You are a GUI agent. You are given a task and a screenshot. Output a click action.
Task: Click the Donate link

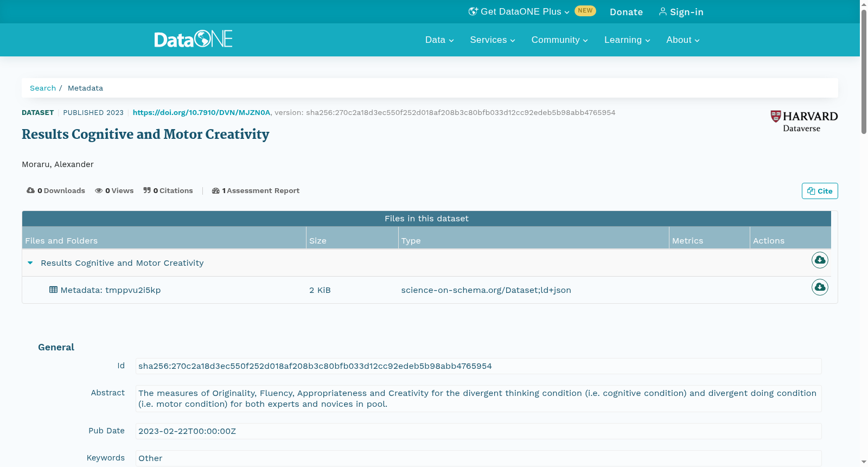(626, 12)
